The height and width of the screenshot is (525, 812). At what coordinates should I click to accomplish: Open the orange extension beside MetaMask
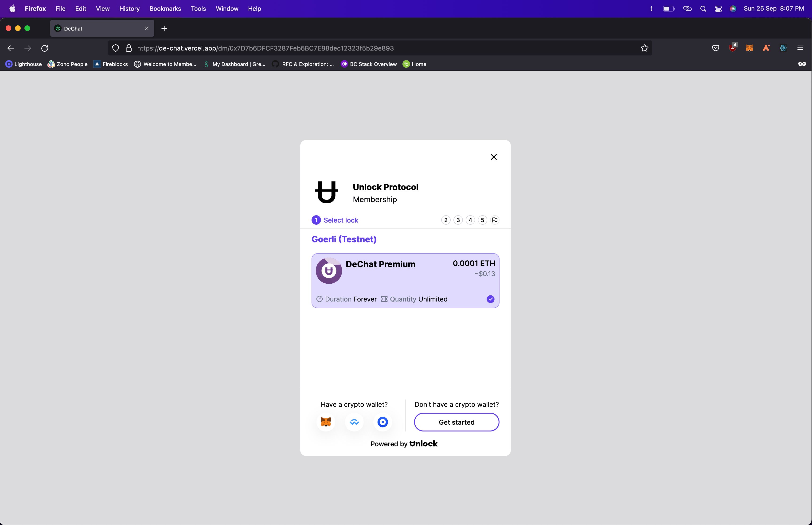[x=766, y=48]
